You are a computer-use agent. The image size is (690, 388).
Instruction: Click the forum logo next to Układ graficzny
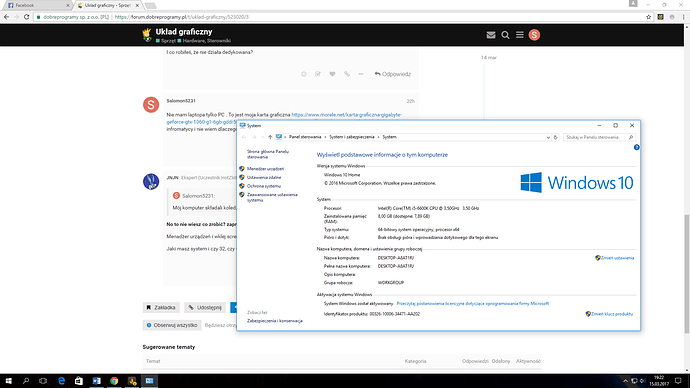[147, 35]
